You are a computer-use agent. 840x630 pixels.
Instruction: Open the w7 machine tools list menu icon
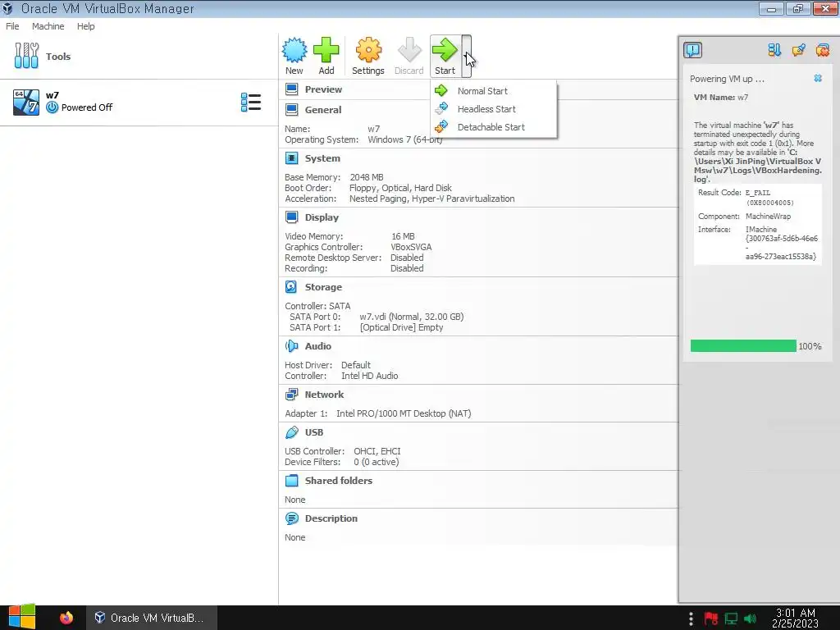[x=251, y=102]
